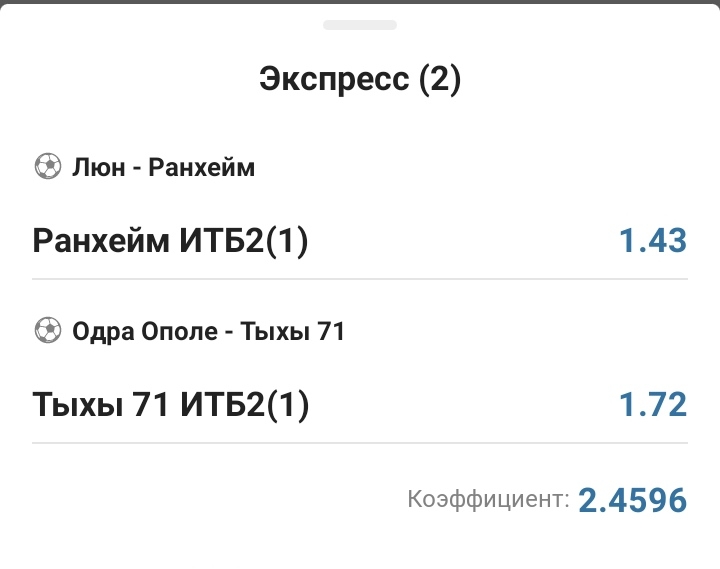This screenshot has height=569, width=720.
Task: Tap the Экспресс title word
Action: [x=334, y=79]
